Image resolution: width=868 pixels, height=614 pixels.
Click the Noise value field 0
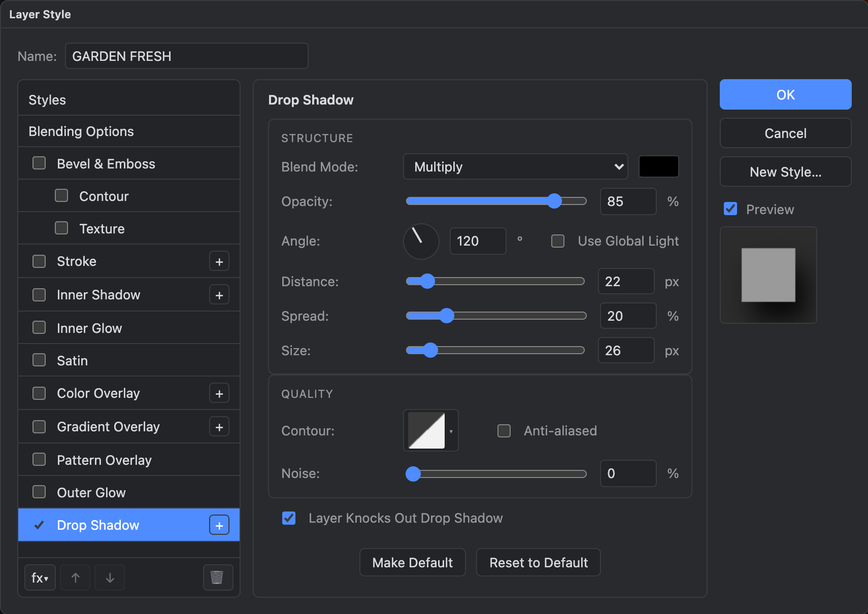pyautogui.click(x=628, y=473)
